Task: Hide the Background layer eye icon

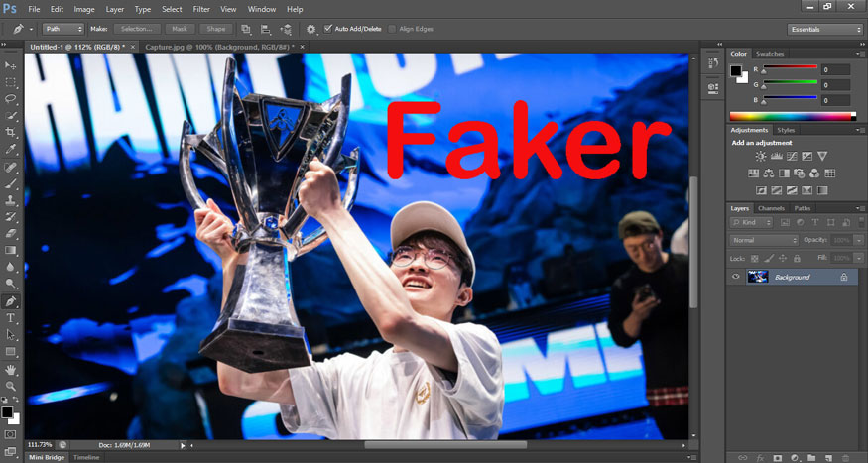Action: [x=736, y=277]
